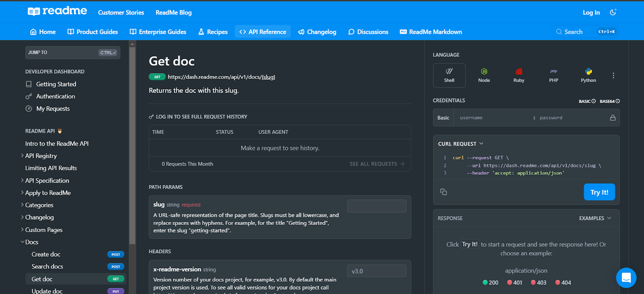The width and height of the screenshot is (644, 294).
Task: Select the 404 response example
Action: click(563, 282)
